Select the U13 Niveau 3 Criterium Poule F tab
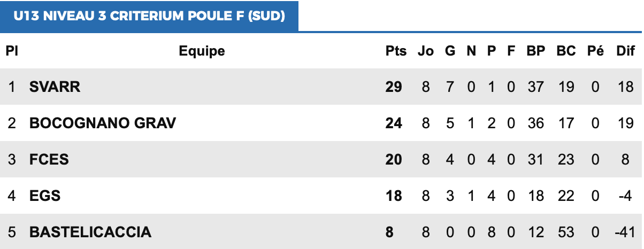This screenshot has width=644, height=249. [149, 16]
